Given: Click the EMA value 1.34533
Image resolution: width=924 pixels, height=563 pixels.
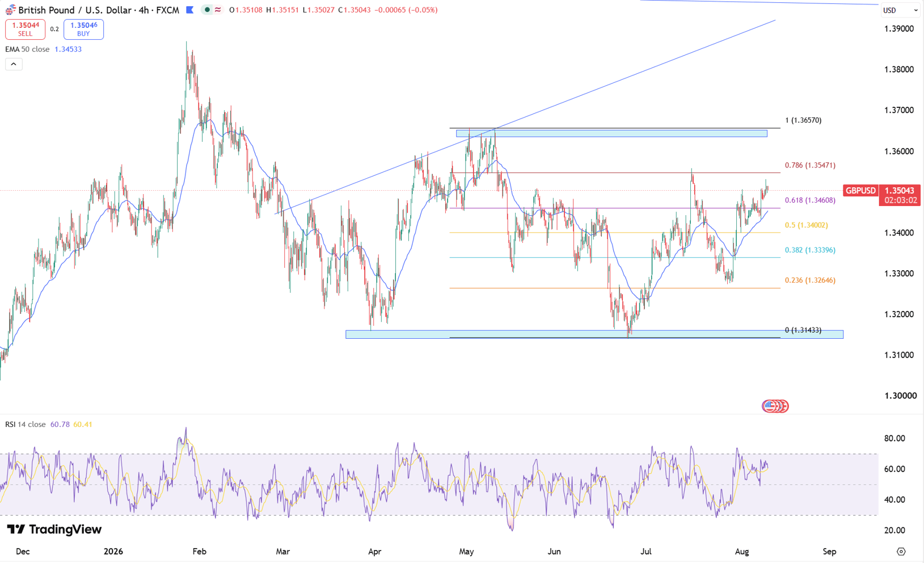Looking at the screenshot, I should click(x=68, y=49).
